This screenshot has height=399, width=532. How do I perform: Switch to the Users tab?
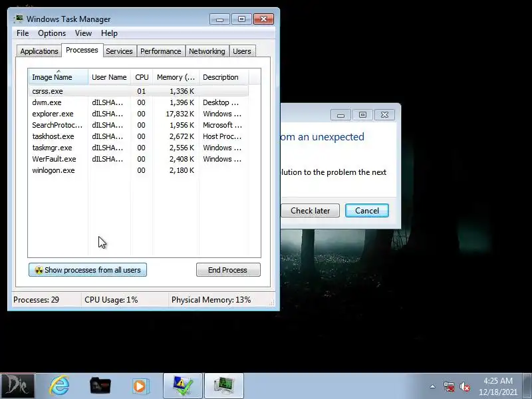(x=242, y=51)
